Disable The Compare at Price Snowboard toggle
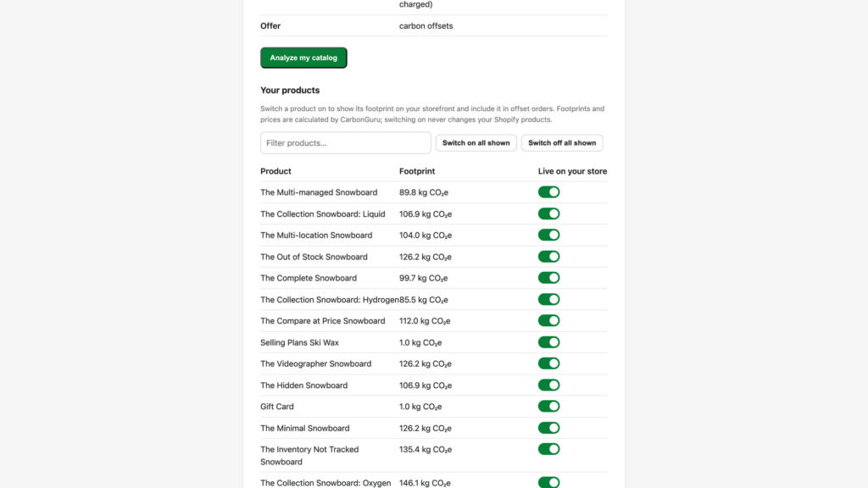Image resolution: width=868 pixels, height=488 pixels. click(x=548, y=320)
